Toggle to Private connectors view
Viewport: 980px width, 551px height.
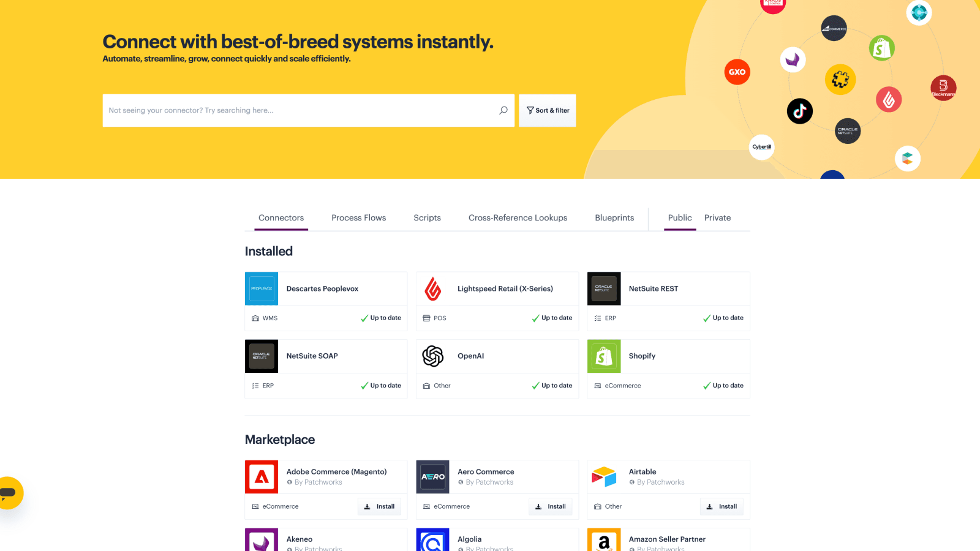(x=717, y=218)
